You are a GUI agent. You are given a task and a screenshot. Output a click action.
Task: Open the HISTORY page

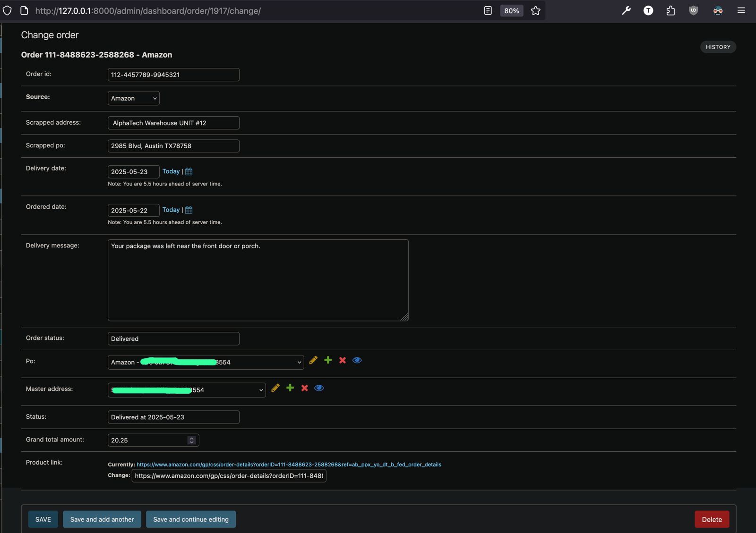[718, 47]
